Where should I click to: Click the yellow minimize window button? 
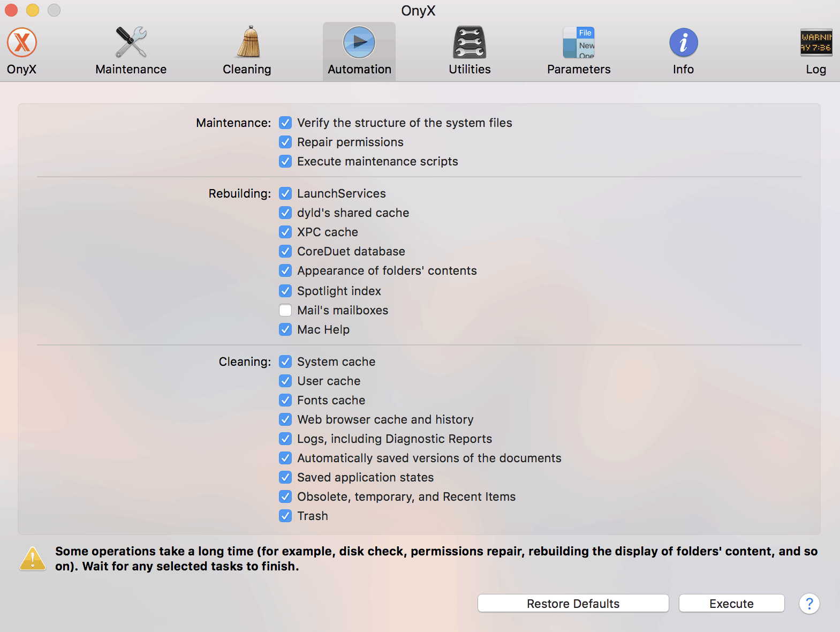coord(33,10)
